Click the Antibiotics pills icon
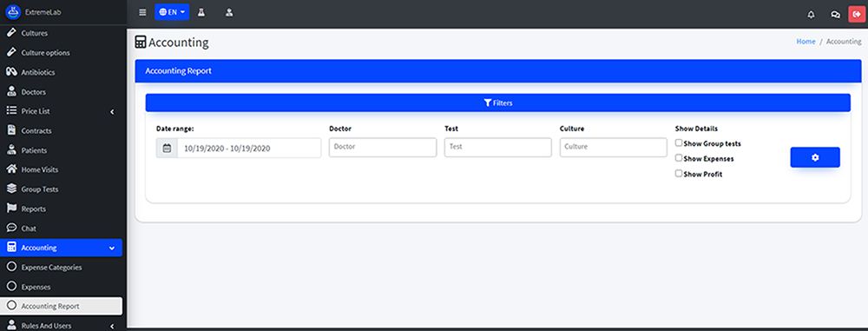The height and width of the screenshot is (331, 868). (x=11, y=72)
